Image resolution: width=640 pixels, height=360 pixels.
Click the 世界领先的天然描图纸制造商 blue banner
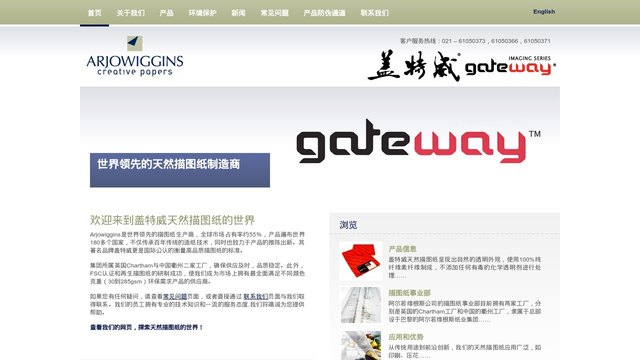pos(180,170)
